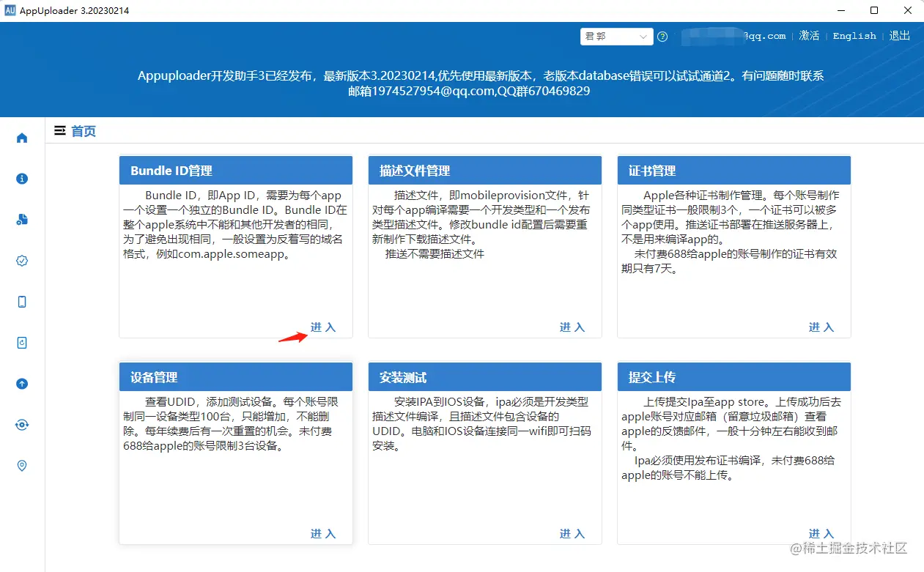
Task: Click the 提交上传 card header
Action: tap(734, 377)
